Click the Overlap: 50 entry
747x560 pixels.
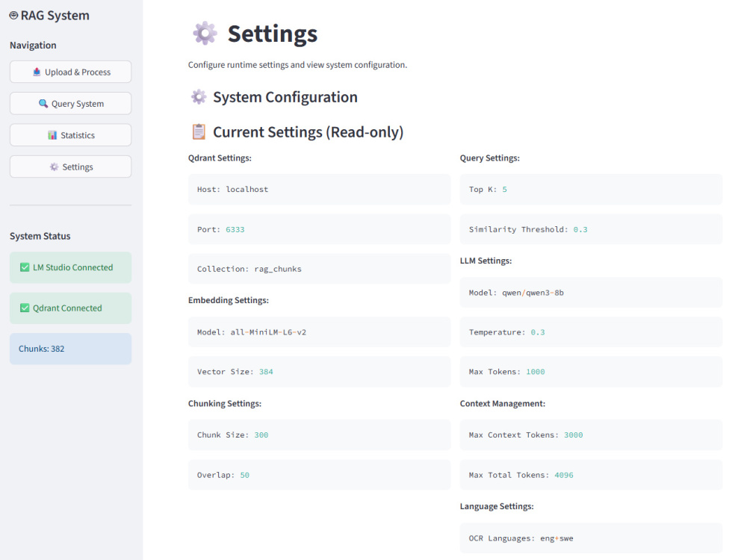[x=319, y=475]
